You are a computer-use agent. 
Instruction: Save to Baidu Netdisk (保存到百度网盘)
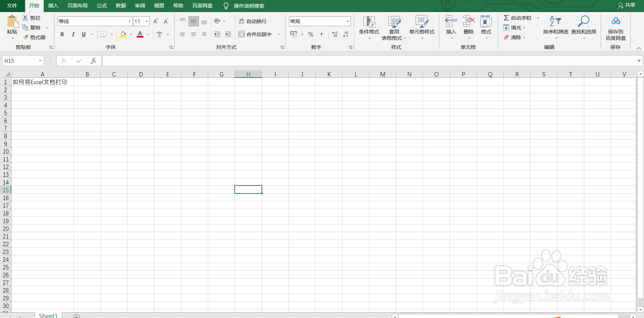(616, 28)
